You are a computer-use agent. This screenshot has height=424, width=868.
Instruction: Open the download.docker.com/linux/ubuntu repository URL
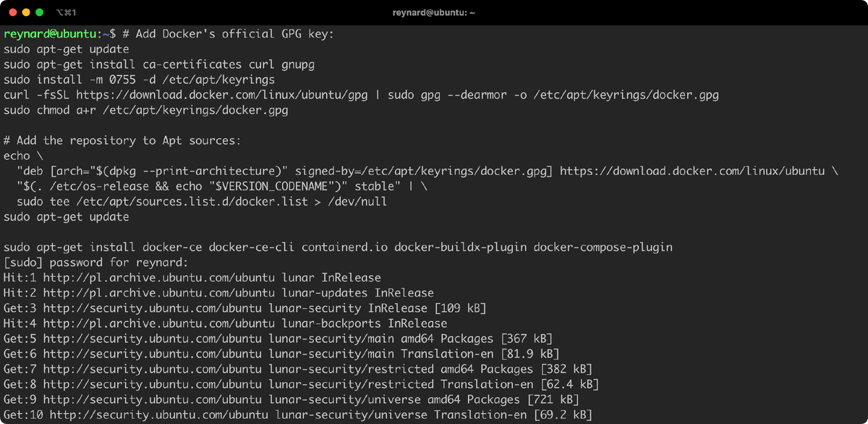[692, 171]
